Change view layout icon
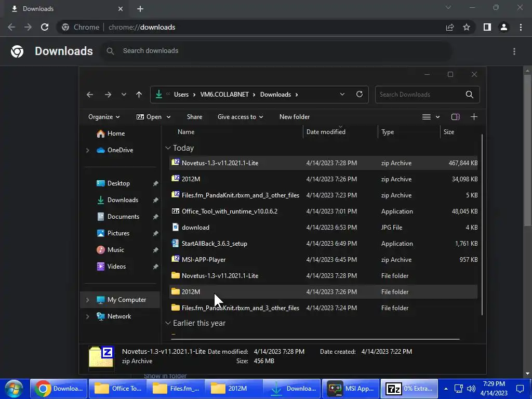 coord(427,117)
